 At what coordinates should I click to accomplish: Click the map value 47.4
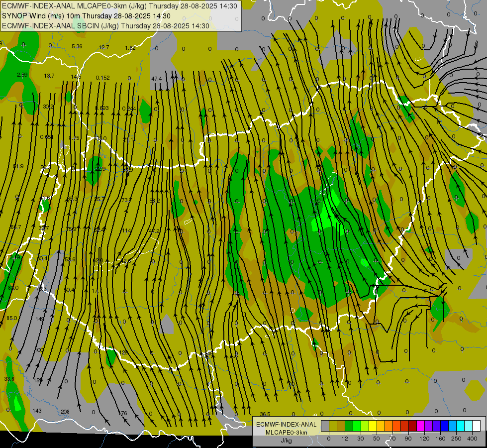click(x=157, y=79)
